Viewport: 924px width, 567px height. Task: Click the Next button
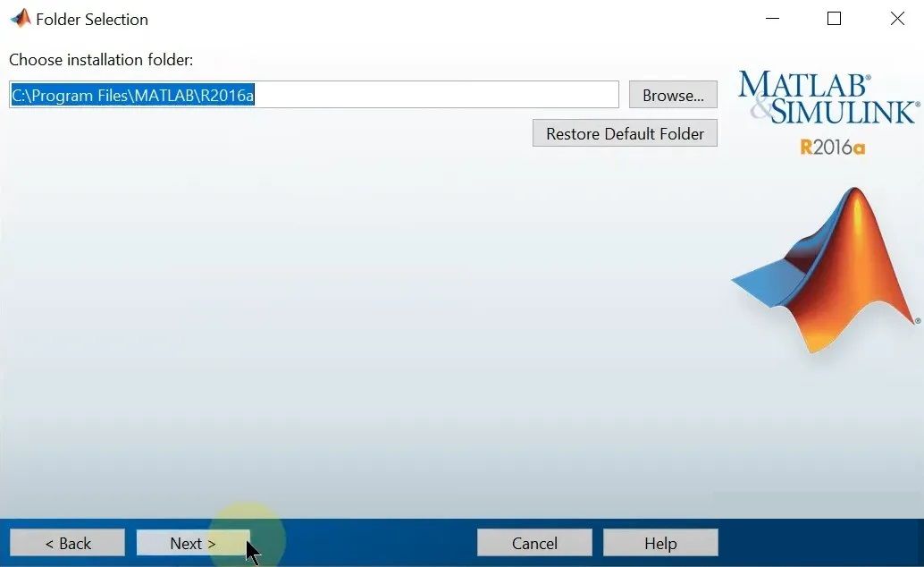pyautogui.click(x=193, y=543)
